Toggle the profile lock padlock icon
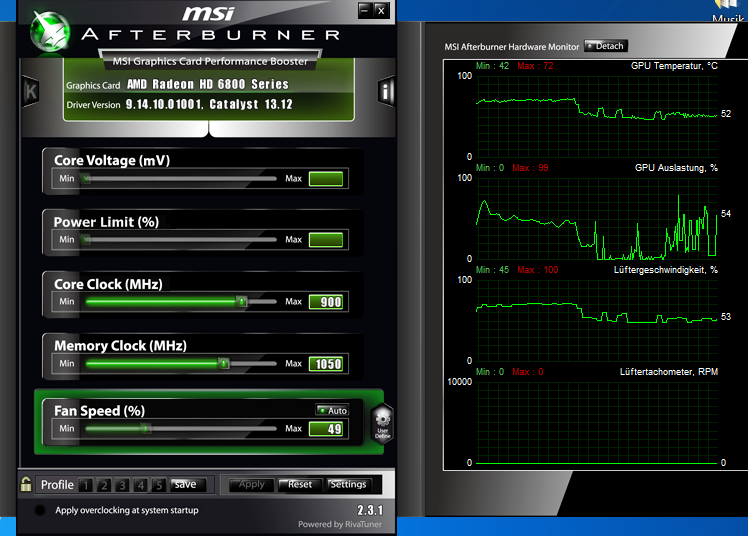The height and width of the screenshot is (537, 748). coord(26,484)
